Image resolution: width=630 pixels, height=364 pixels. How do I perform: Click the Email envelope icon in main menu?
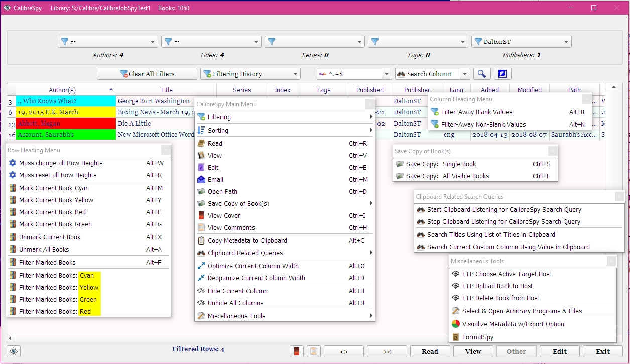point(201,179)
